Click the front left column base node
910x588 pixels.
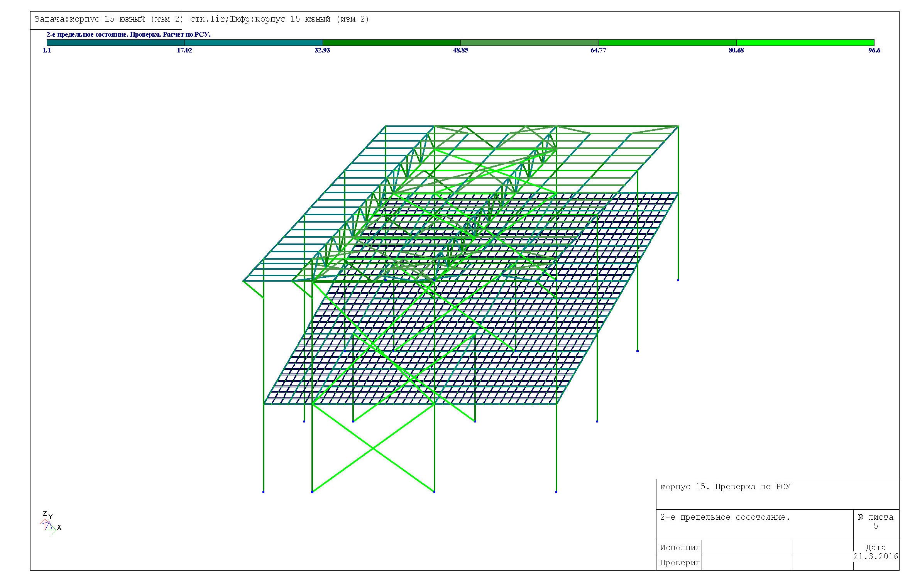click(263, 492)
